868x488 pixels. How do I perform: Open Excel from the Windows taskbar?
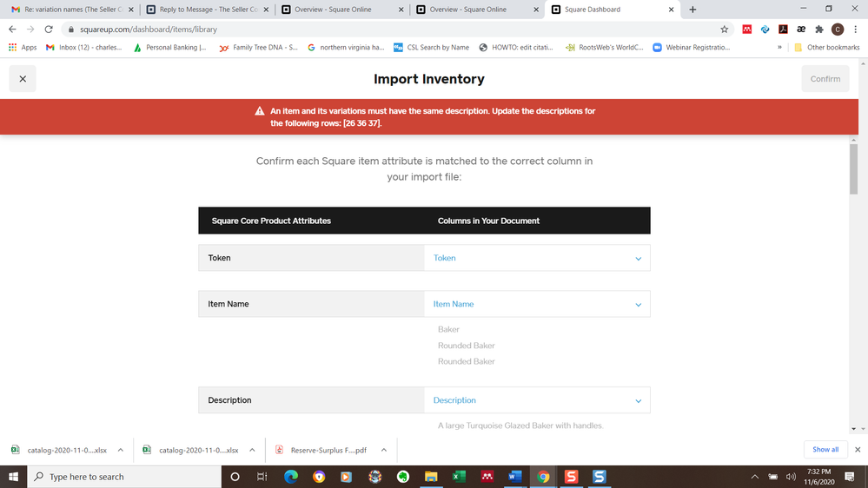(458, 477)
